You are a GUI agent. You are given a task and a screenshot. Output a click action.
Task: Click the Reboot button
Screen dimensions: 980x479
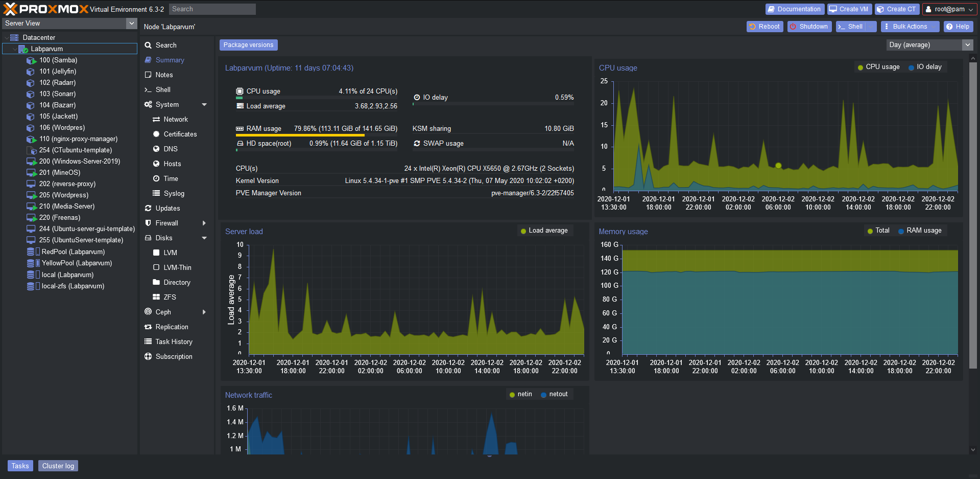[765, 27]
